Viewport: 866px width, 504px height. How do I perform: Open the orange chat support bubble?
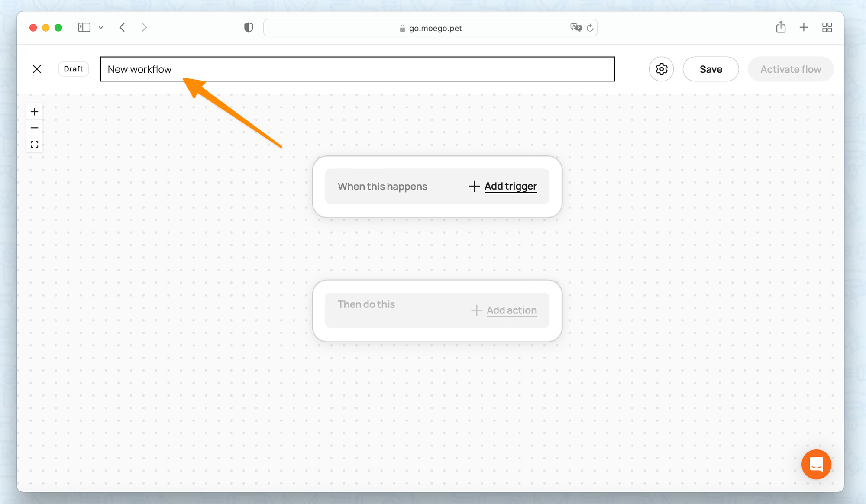coord(816,465)
